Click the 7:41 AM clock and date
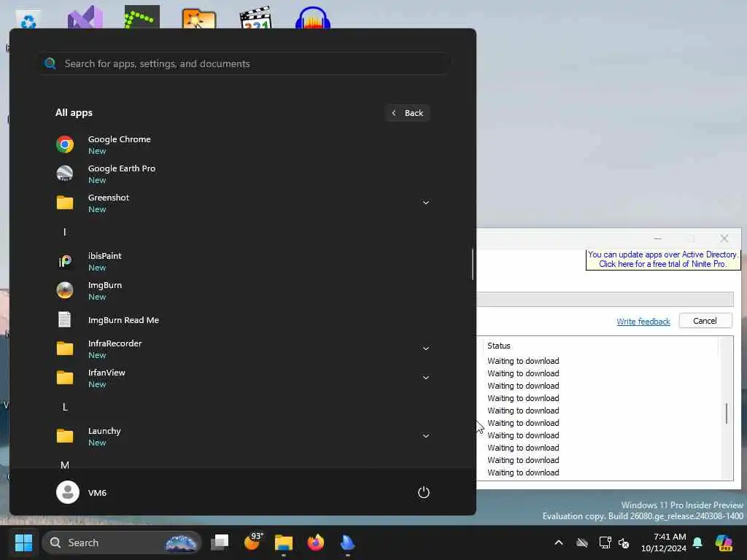This screenshot has width=747, height=560. click(x=664, y=542)
